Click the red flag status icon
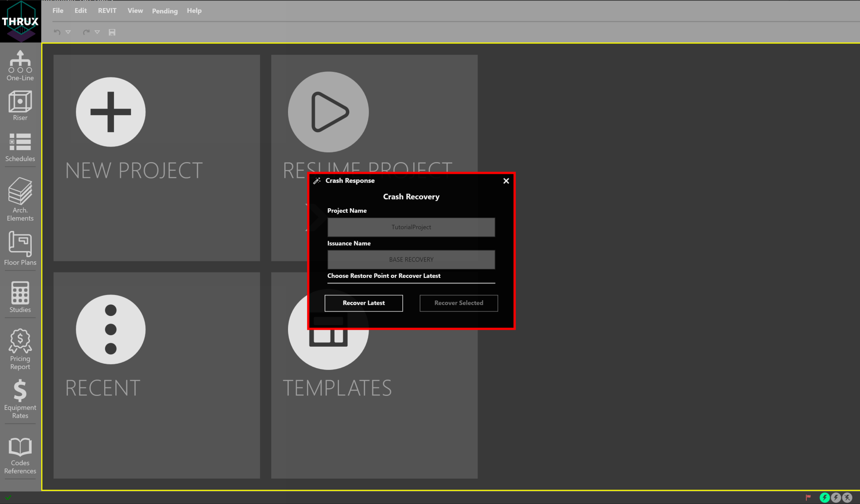Image resolution: width=860 pixels, height=504 pixels. pyautogui.click(x=808, y=497)
